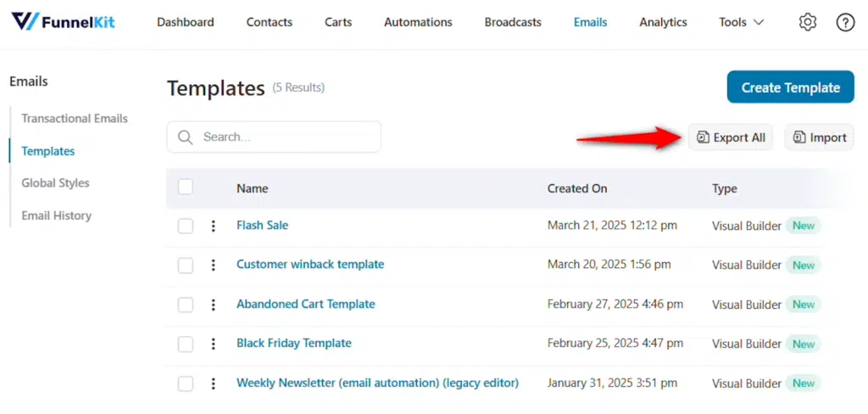Click the Create Template button
868x414 pixels.
[791, 87]
